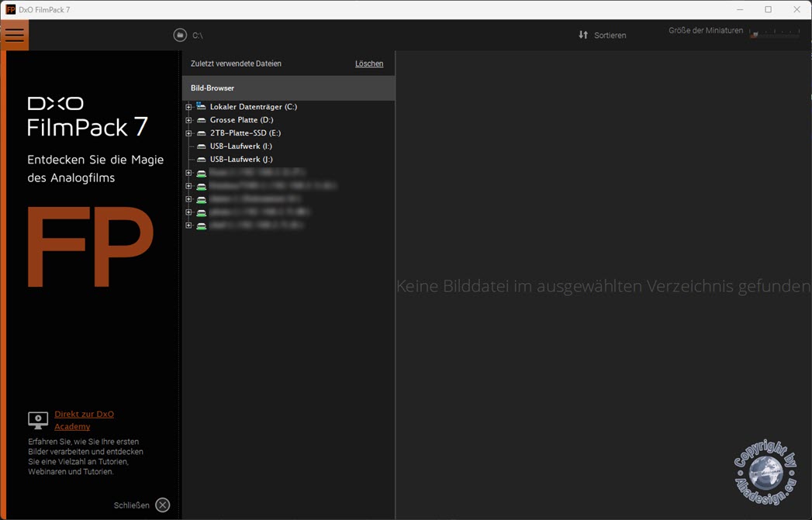The height and width of the screenshot is (520, 812).
Task: Select Lokaler Datenträger (C:) in tree
Action: [254, 107]
